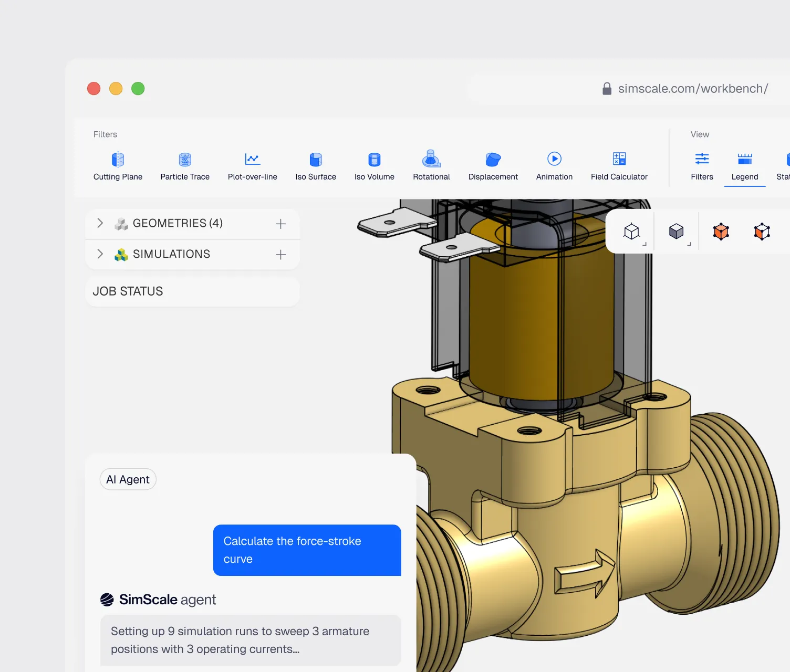
Task: Select the Cutting Plane filter
Action: click(118, 166)
